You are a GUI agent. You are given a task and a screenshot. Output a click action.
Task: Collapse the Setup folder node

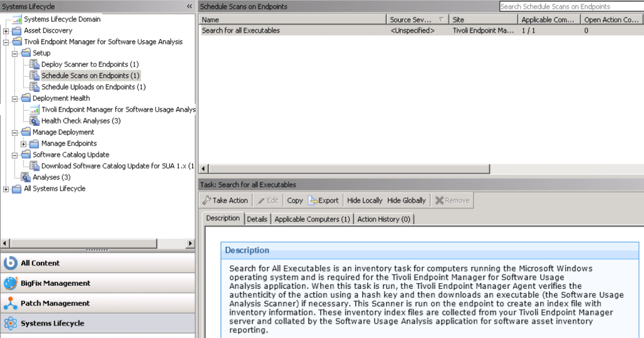(x=15, y=54)
